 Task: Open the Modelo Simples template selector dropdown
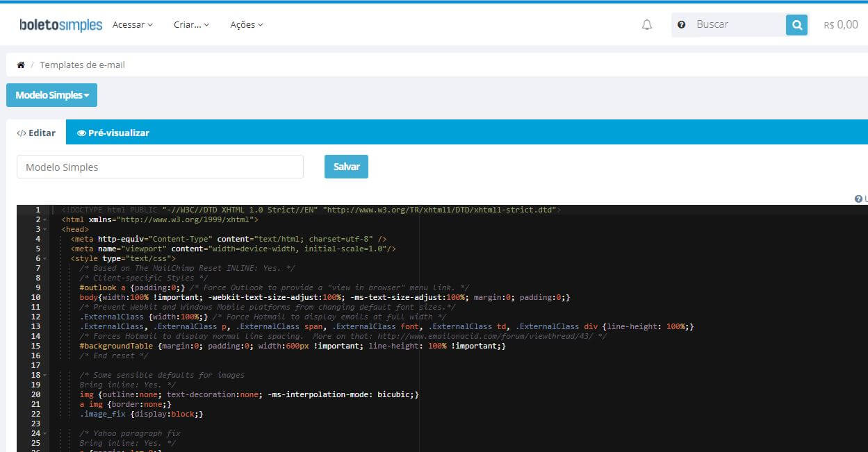coord(51,95)
